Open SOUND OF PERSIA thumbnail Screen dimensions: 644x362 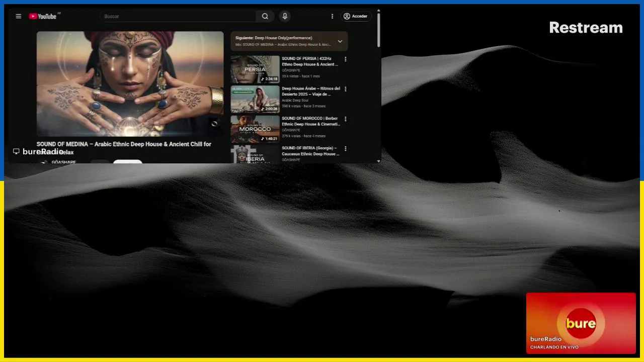click(255, 69)
